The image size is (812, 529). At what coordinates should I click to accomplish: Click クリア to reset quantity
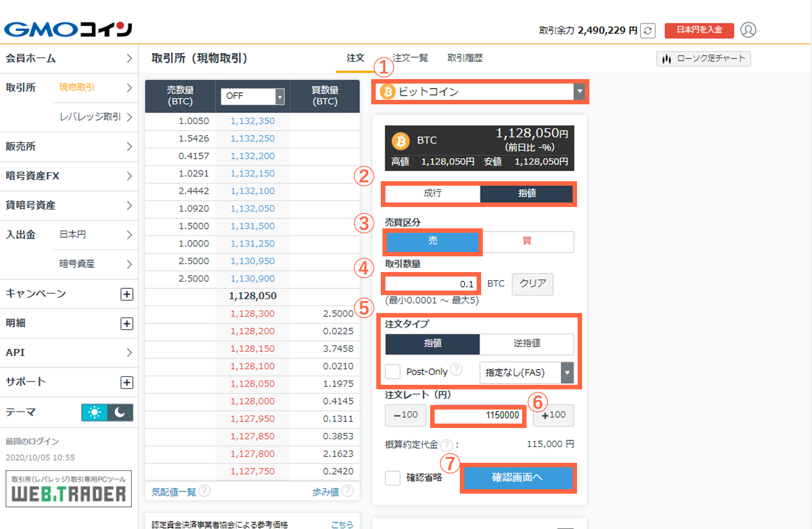(x=532, y=284)
